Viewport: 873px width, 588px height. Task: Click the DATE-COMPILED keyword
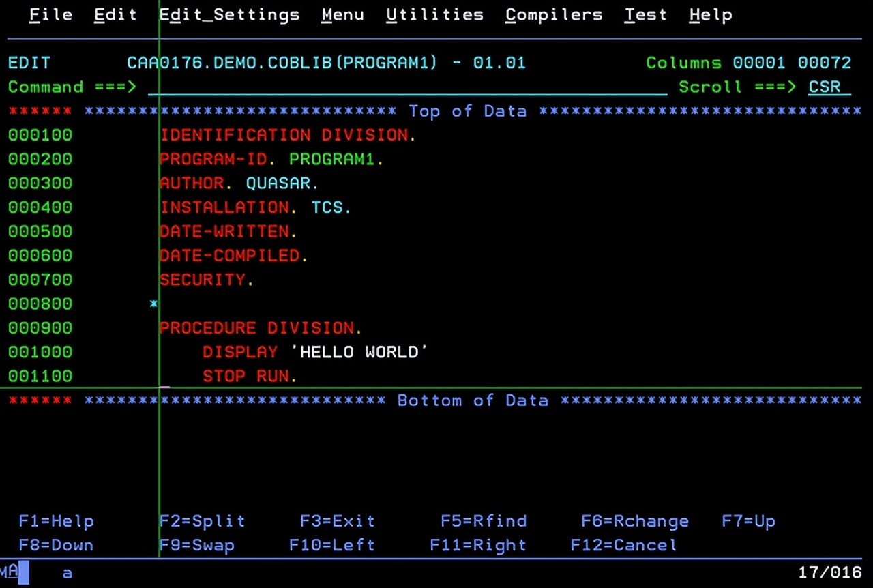tap(230, 255)
